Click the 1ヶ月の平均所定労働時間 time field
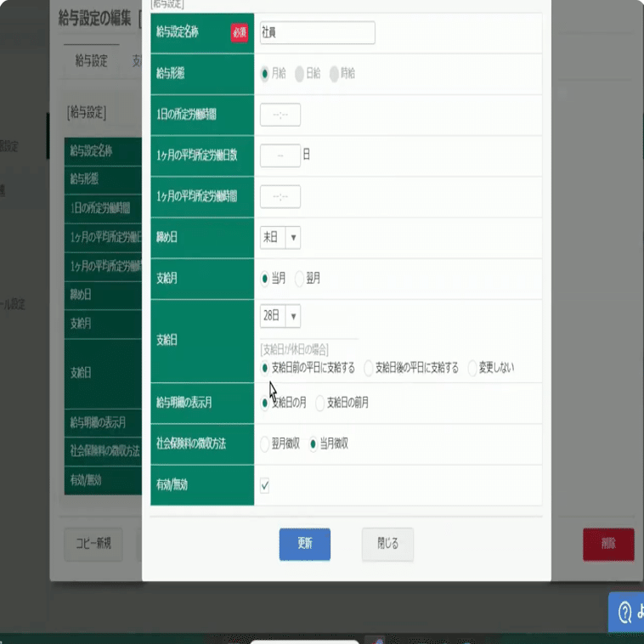Viewport: 644px width, 644px height. 280,196
